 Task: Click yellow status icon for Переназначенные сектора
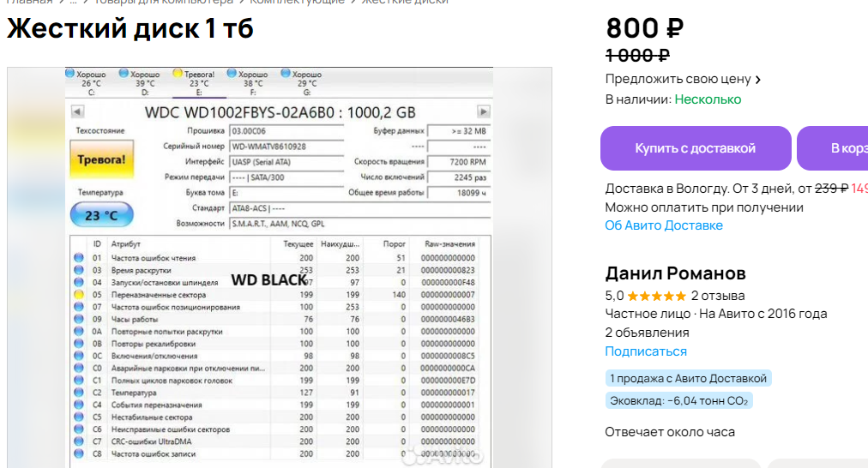(79, 294)
